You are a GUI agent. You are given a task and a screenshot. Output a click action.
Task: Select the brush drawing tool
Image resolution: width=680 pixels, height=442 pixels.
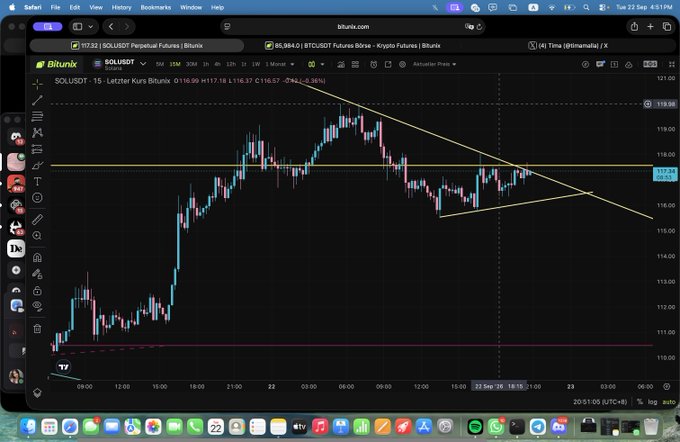(37, 165)
